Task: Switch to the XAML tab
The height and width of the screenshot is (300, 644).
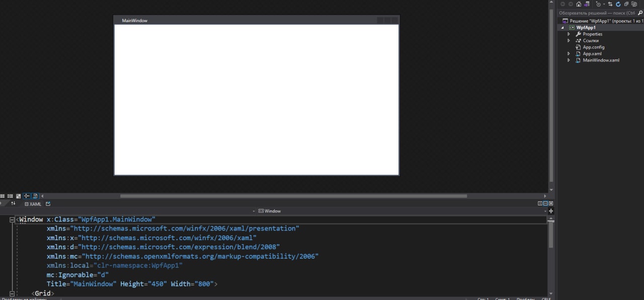Action: pos(33,204)
